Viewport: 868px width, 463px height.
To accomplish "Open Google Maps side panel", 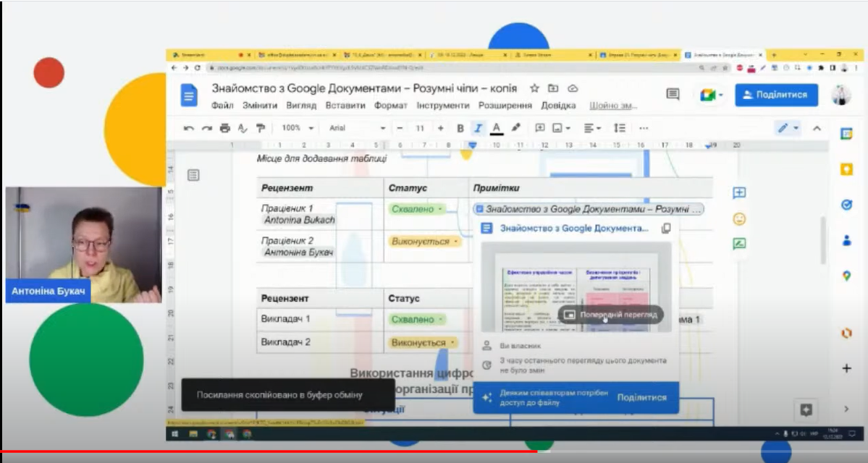I will [846, 276].
